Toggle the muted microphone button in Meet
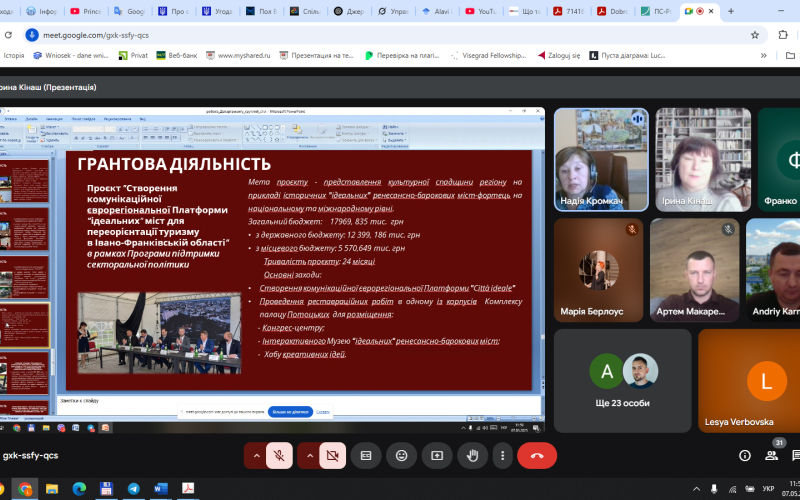800x500 pixels. (279, 456)
